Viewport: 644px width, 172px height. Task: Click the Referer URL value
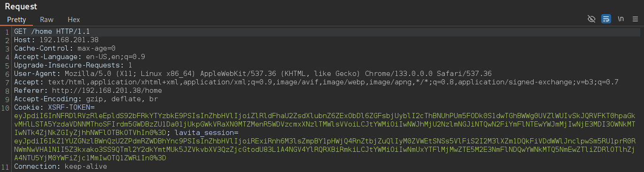coord(107,90)
